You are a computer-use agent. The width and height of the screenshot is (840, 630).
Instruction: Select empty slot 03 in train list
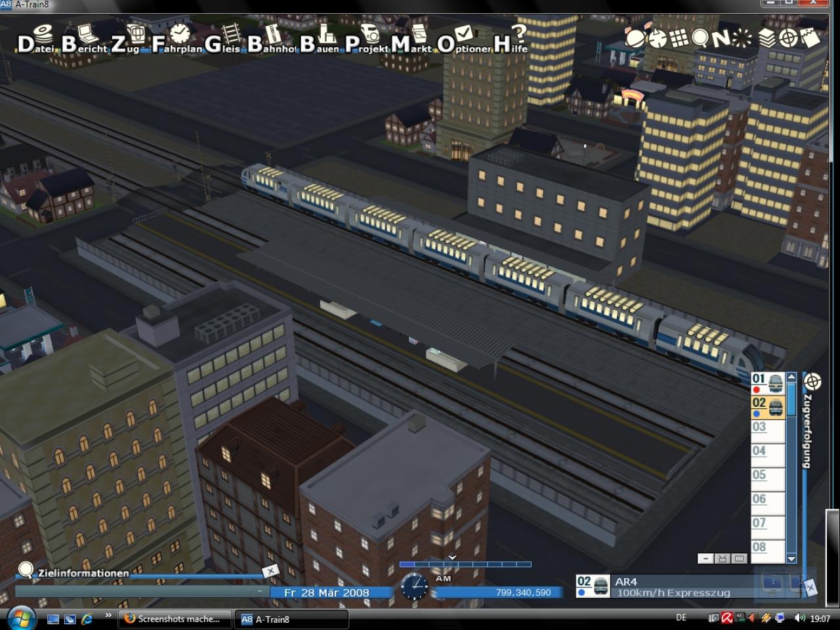point(768,431)
